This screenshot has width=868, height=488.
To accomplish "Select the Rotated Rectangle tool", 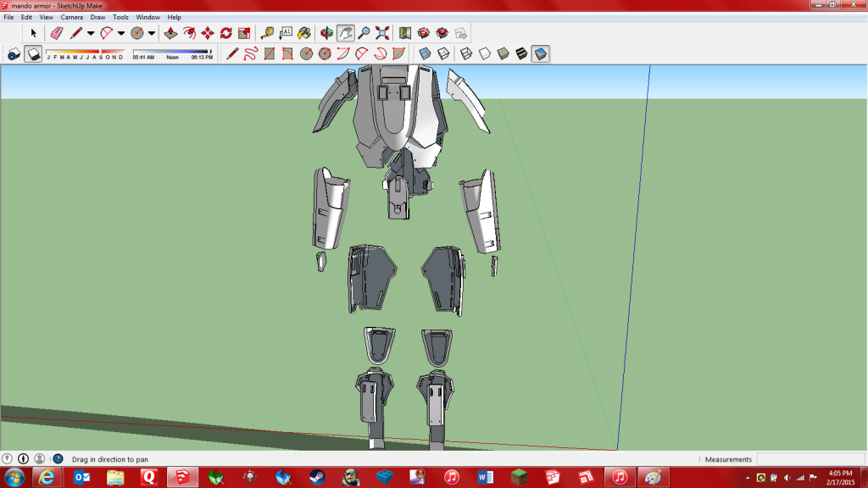I will pyautogui.click(x=287, y=53).
